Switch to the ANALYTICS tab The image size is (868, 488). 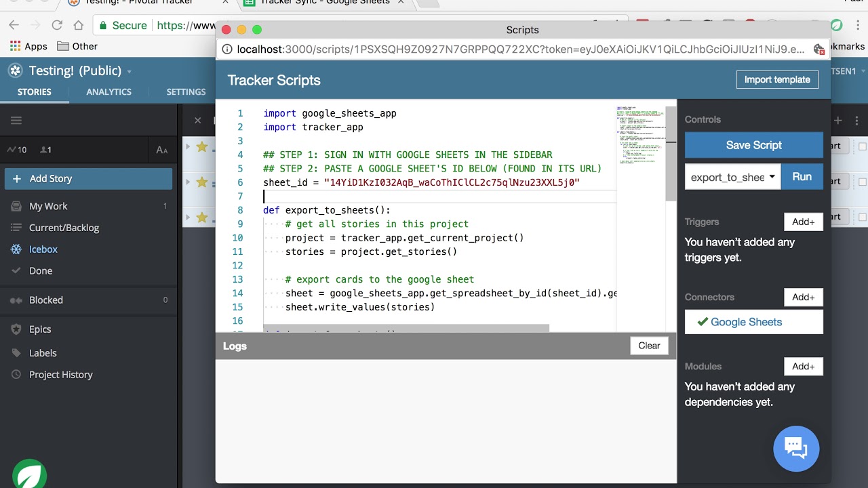tap(108, 91)
